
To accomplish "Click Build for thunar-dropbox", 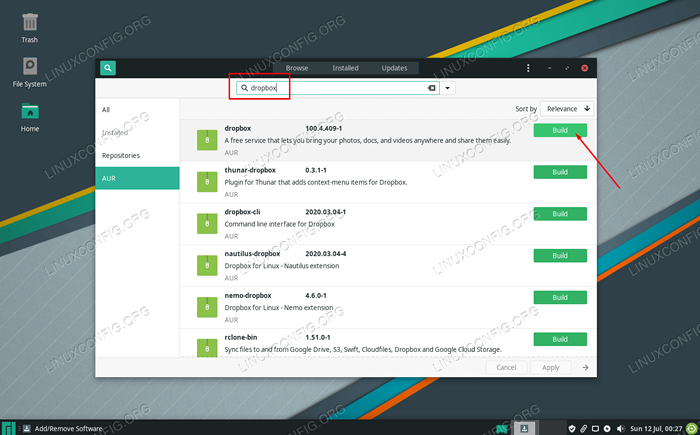I will (x=560, y=172).
